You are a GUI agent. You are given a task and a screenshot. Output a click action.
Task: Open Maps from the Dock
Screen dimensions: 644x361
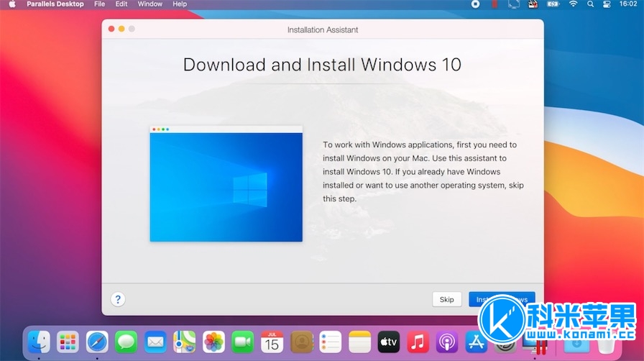click(185, 342)
